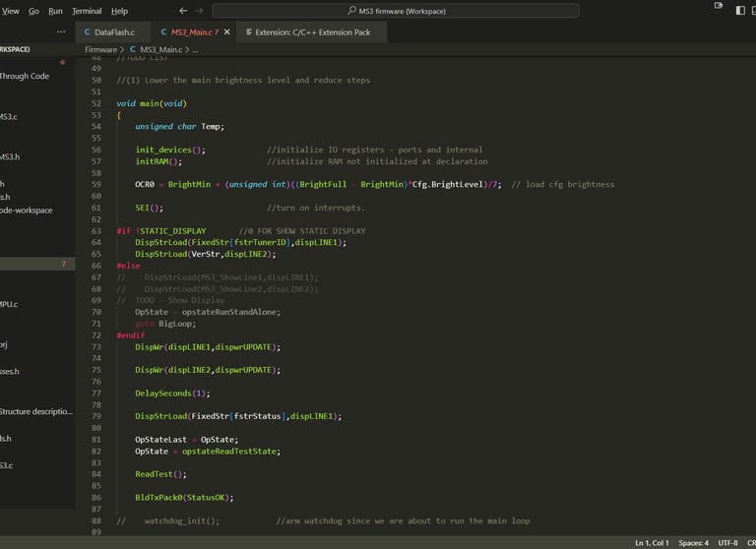This screenshot has width=756, height=549.
Task: Open the explorer more actions ellipsis
Action: tap(61, 32)
